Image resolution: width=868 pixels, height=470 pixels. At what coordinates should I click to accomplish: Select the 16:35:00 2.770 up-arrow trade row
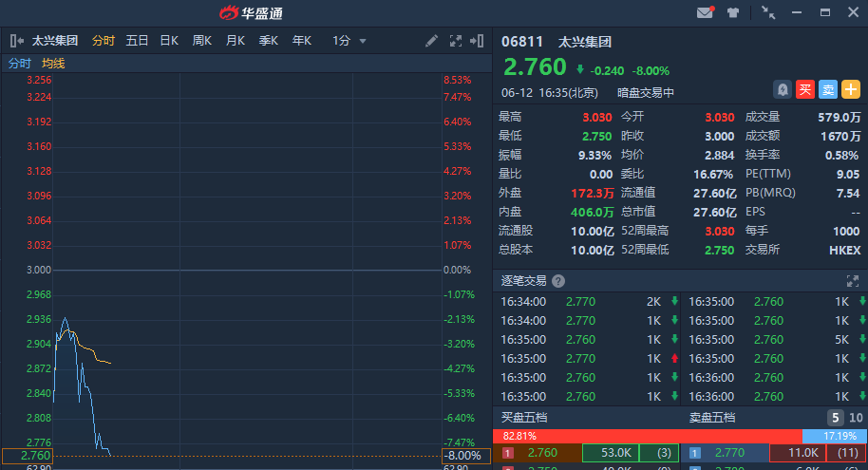589,359
